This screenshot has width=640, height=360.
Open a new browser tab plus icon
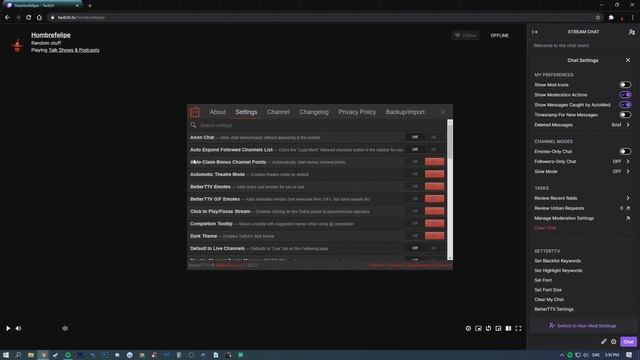(90, 6)
